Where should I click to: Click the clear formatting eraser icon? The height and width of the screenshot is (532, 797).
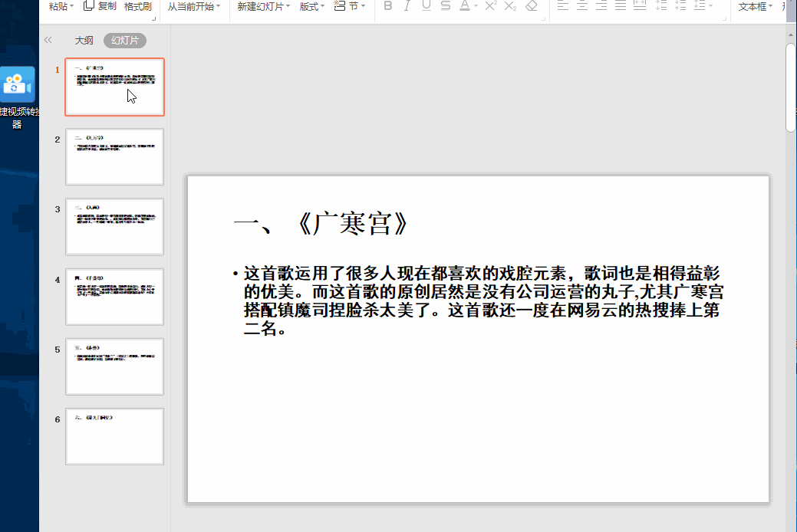click(532, 6)
